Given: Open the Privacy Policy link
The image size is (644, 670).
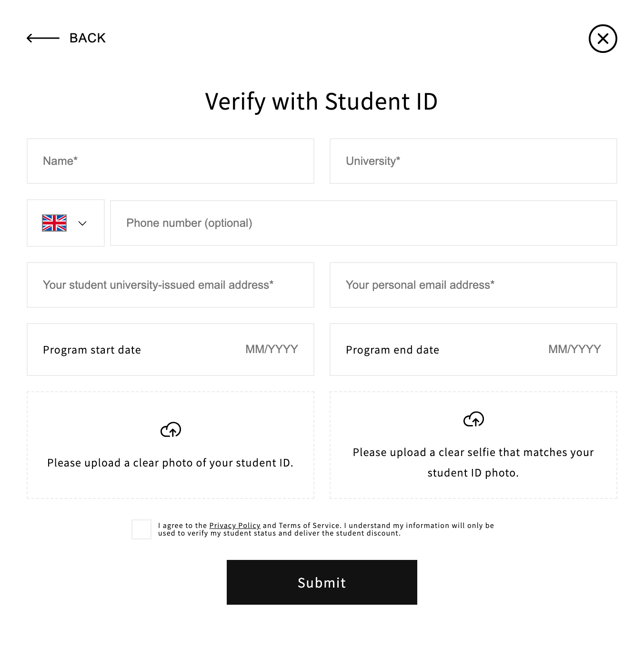Looking at the screenshot, I should coord(235,526).
